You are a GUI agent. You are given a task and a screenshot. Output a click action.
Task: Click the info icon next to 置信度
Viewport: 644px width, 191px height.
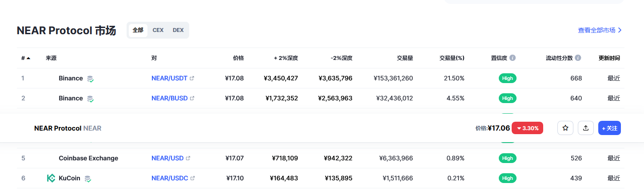[513, 58]
